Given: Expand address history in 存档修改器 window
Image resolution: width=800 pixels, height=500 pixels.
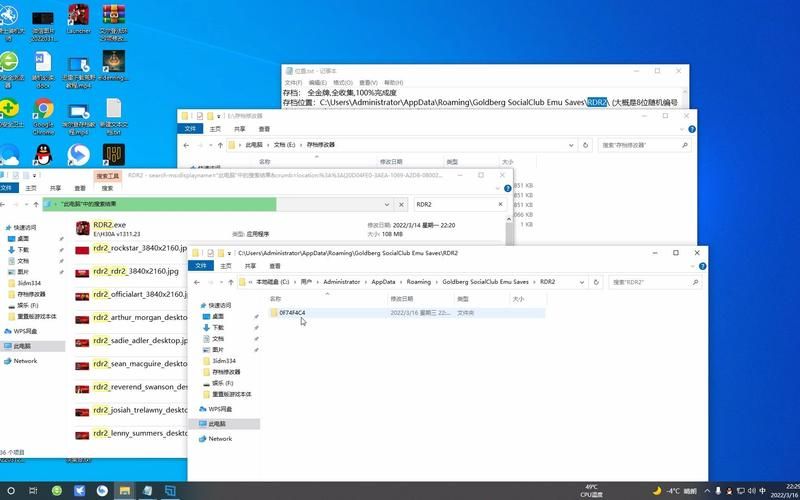Looking at the screenshot, I should 571,145.
